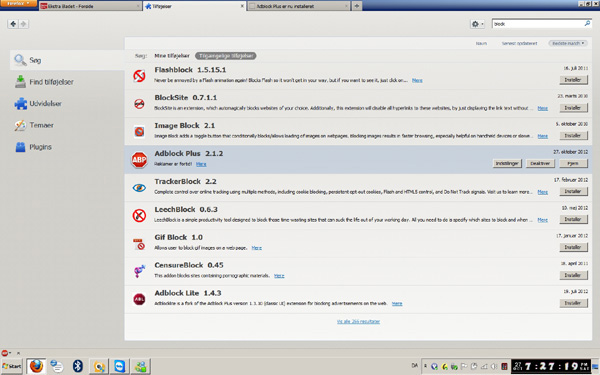This screenshot has height=375, width=600.
Task: Select the Tilgængelige tilføjelser filter
Action: 226,56
